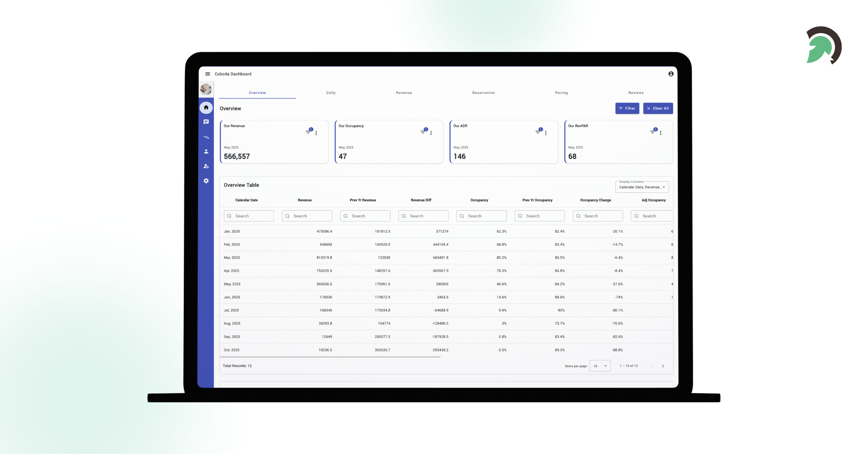Toggle the filter on the Our ADR card
This screenshot has height=454, width=868.
[537, 132]
